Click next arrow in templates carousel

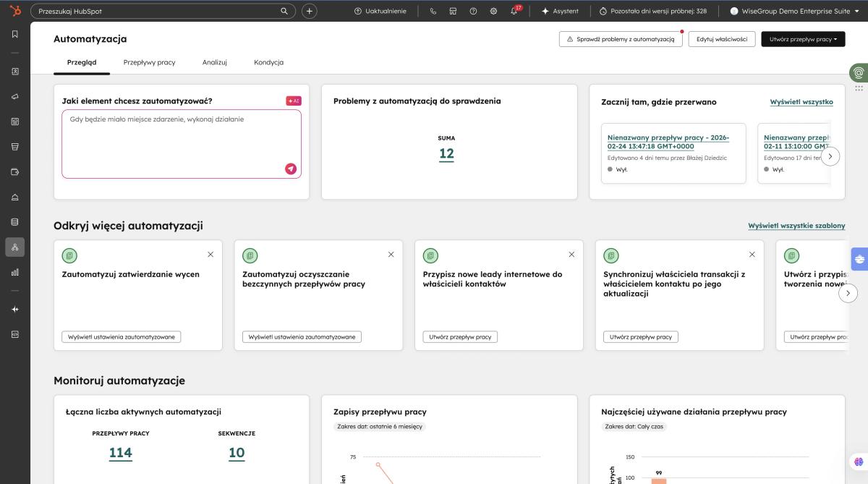(x=848, y=293)
